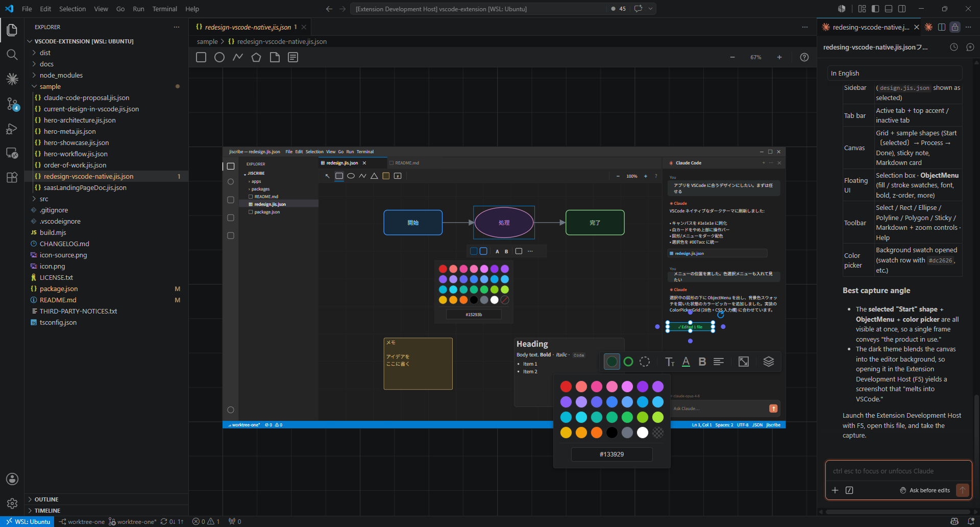
Task: Toggle bottom Panel layout button
Action: click(x=889, y=9)
